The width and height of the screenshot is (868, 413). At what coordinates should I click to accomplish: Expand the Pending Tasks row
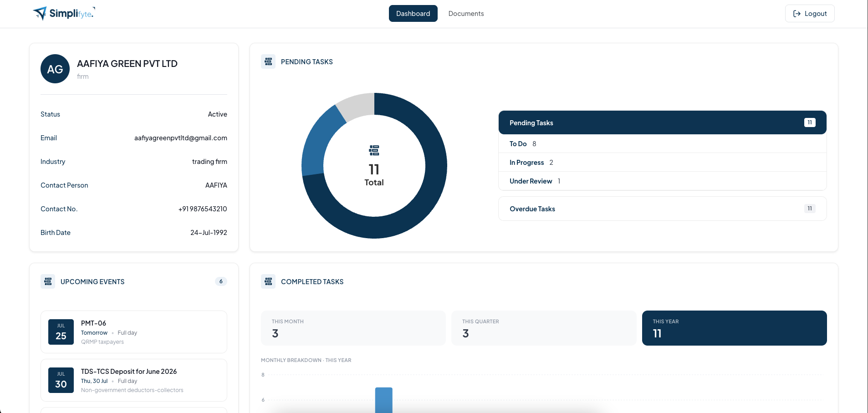[663, 122]
